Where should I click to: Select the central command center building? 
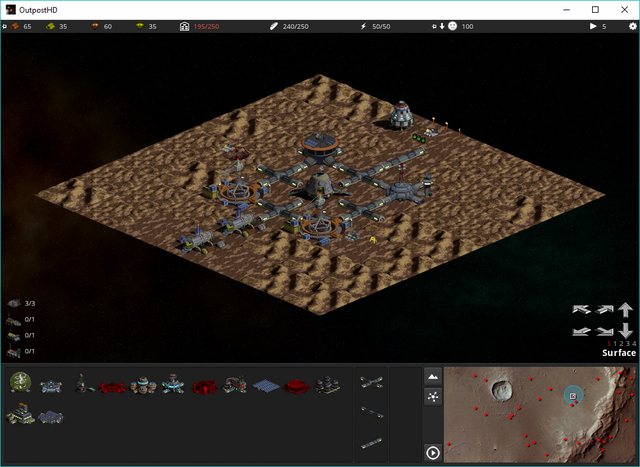click(321, 148)
